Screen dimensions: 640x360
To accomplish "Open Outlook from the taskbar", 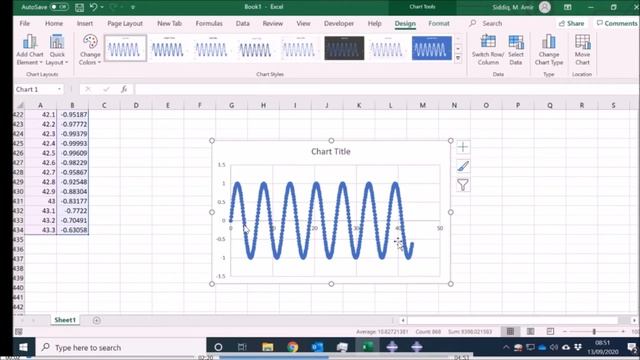I will pyautogui.click(x=318, y=347).
